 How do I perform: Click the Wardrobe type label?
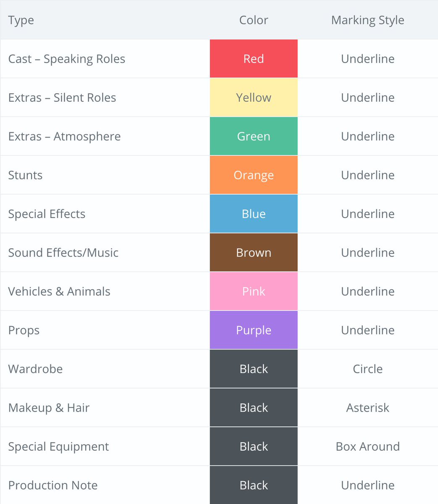[35, 369]
